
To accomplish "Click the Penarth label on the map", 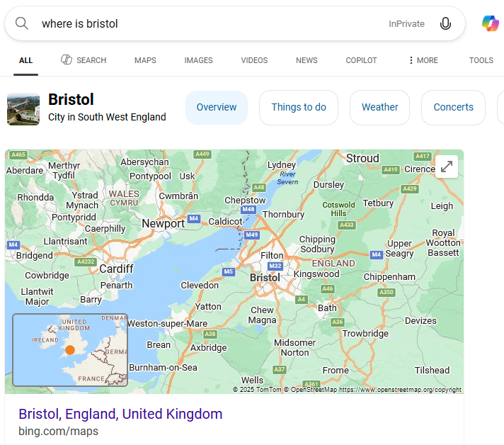I will [116, 285].
